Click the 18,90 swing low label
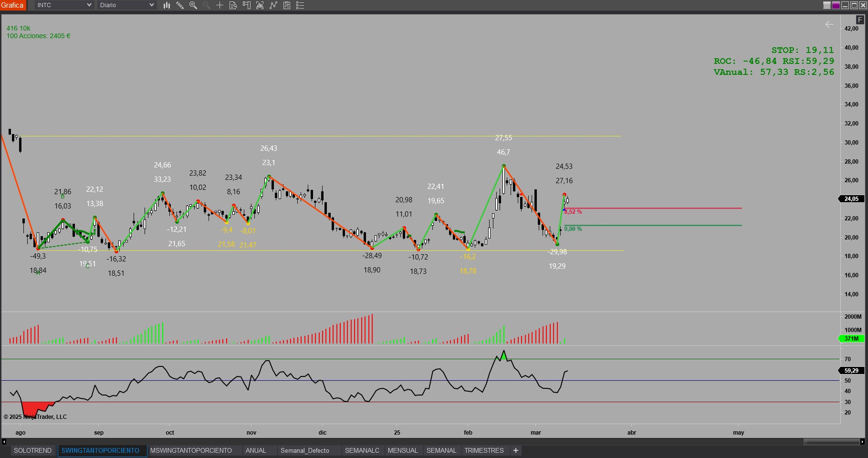 [x=372, y=270]
